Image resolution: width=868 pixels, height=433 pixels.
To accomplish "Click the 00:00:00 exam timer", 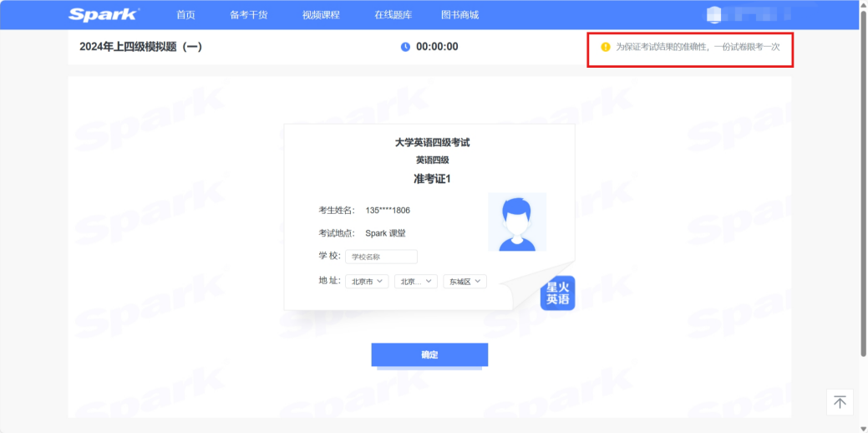I will 437,47.
